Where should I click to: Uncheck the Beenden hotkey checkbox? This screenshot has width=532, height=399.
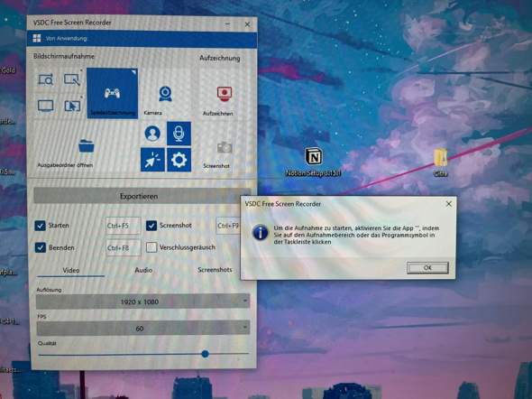(x=40, y=247)
